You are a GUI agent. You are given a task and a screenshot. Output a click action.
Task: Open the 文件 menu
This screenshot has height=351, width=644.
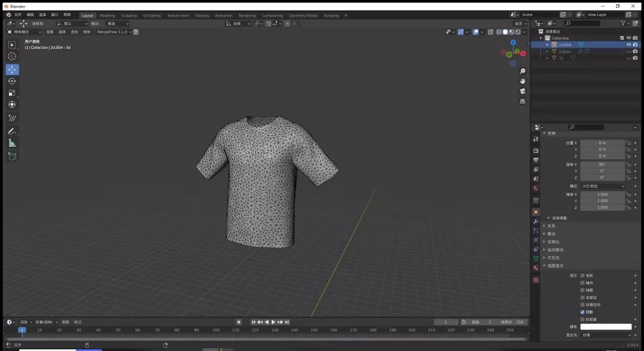click(18, 14)
